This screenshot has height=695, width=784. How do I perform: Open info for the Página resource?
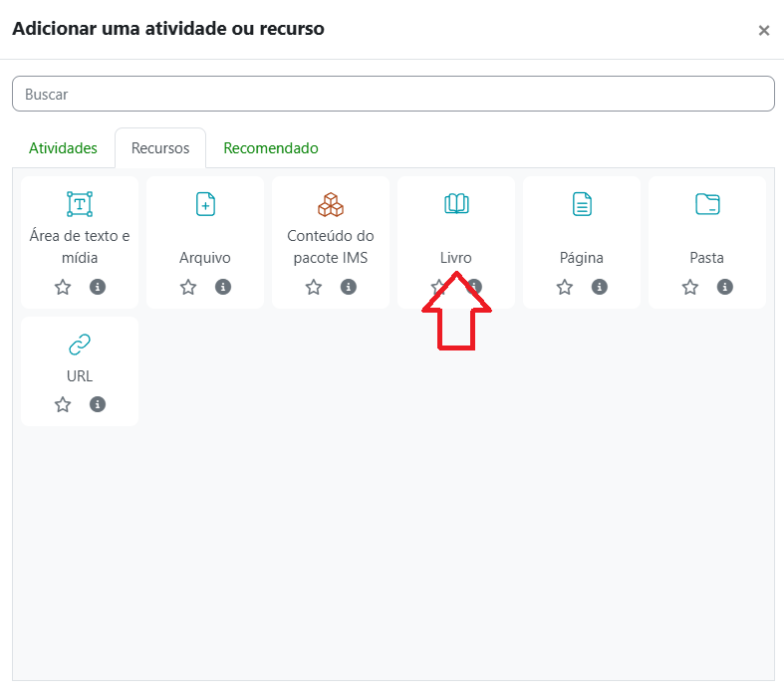(600, 287)
